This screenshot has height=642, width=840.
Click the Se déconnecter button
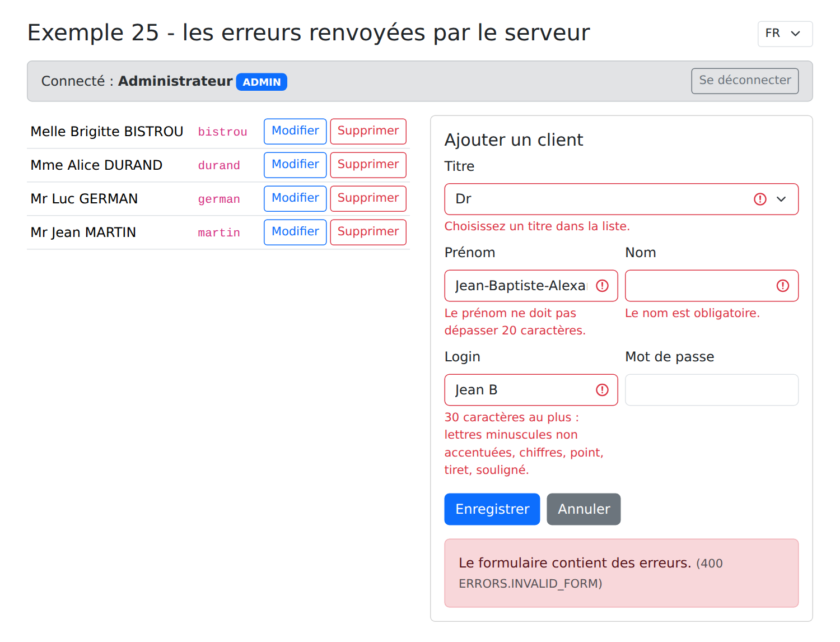point(745,81)
